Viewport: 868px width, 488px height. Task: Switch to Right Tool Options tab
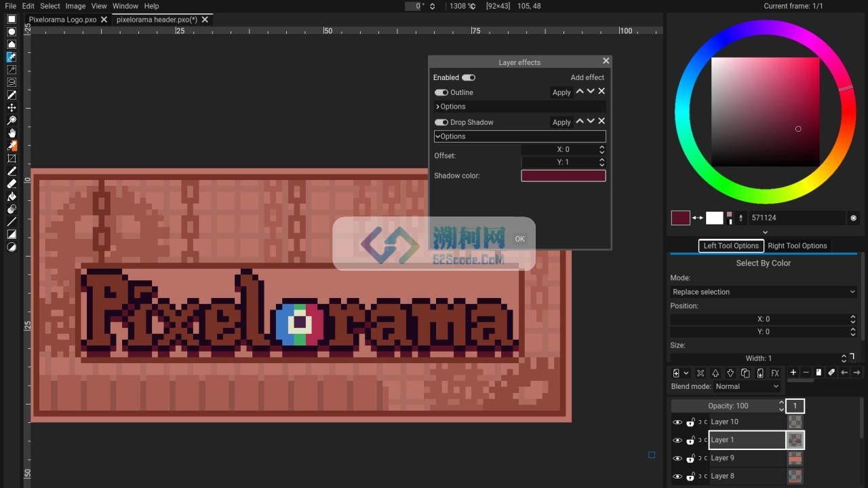(x=797, y=246)
